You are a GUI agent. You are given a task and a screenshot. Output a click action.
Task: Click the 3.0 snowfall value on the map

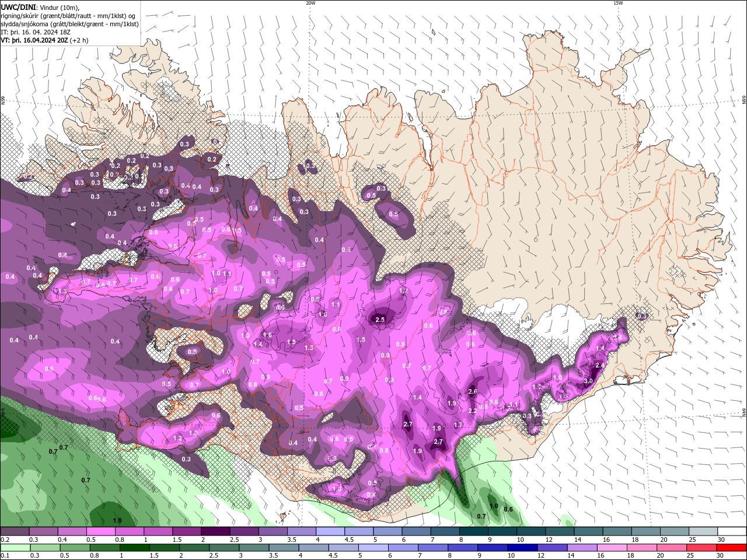pyautogui.click(x=588, y=381)
